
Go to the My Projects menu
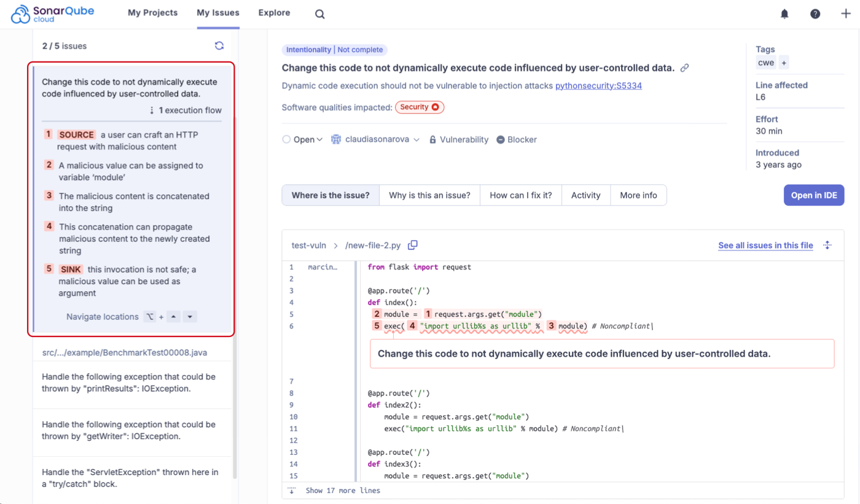152,13
